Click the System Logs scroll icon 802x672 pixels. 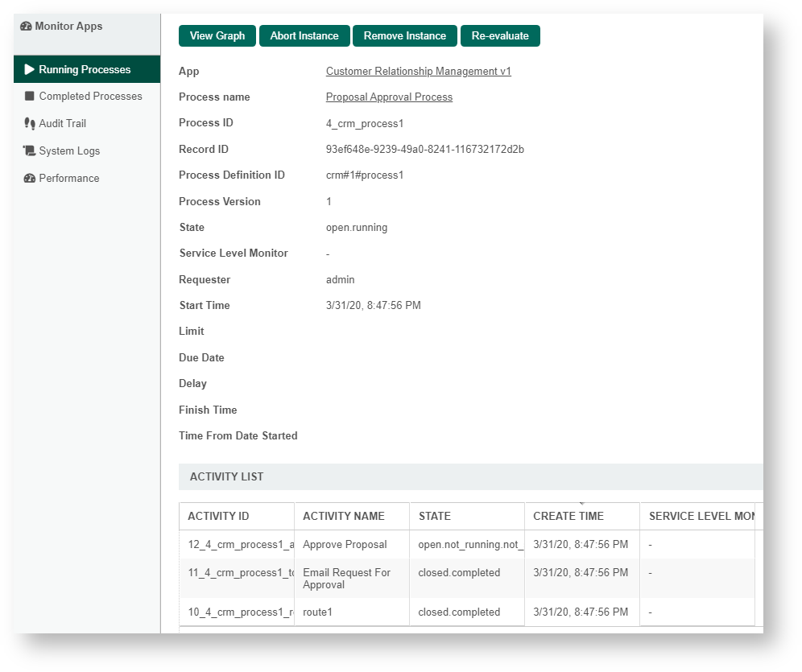tap(30, 151)
